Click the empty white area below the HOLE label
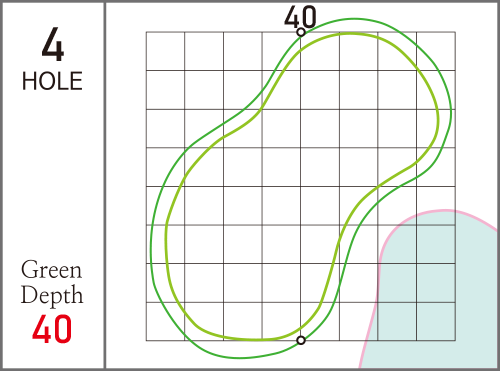Image resolution: width=500 pixels, height=371 pixels. 52,173
